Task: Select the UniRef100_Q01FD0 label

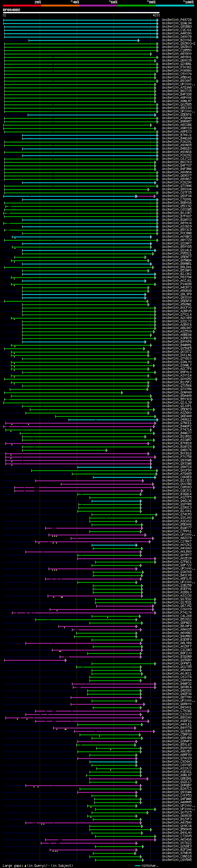Action: (x=177, y=470)
